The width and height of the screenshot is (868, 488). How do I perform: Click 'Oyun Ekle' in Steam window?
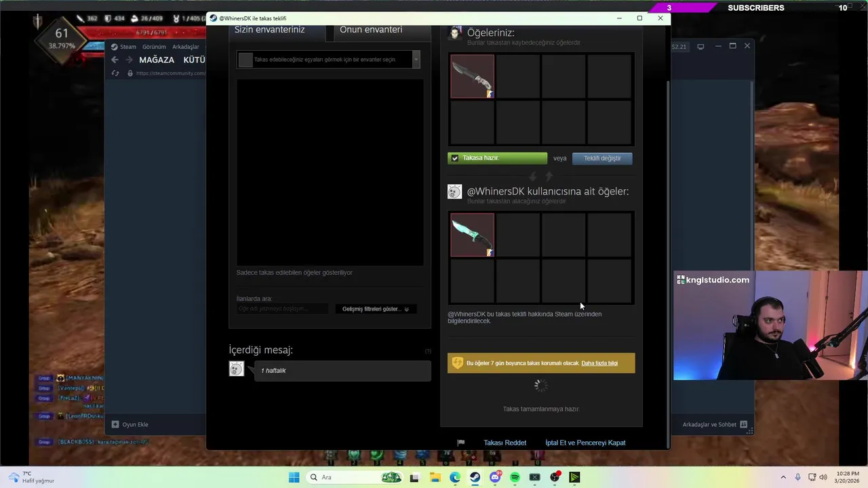point(130,424)
